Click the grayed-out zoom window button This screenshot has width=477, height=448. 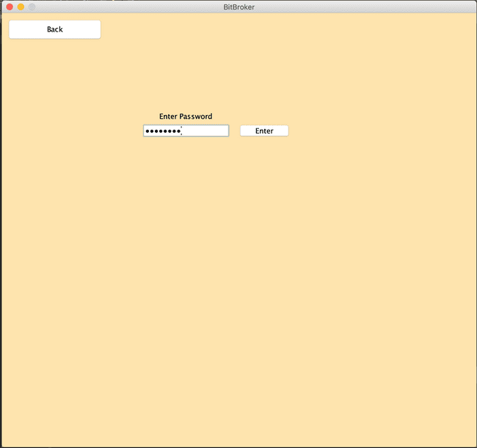[32, 7]
